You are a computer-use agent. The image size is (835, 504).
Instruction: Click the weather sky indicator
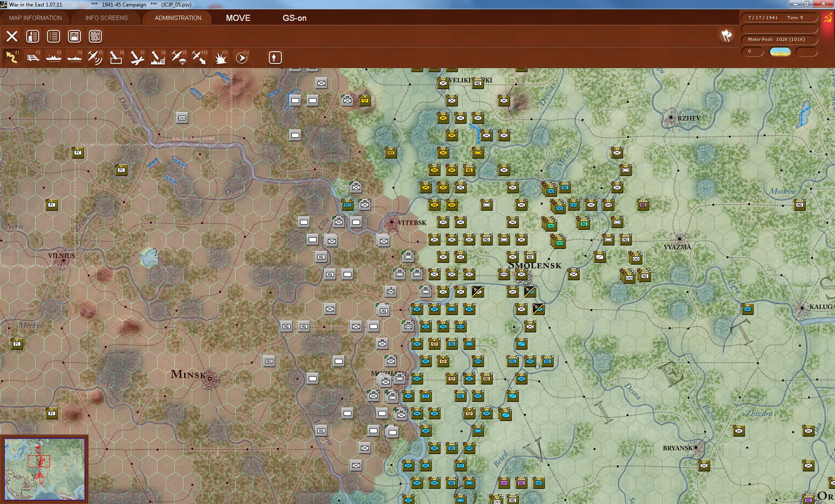tap(780, 52)
